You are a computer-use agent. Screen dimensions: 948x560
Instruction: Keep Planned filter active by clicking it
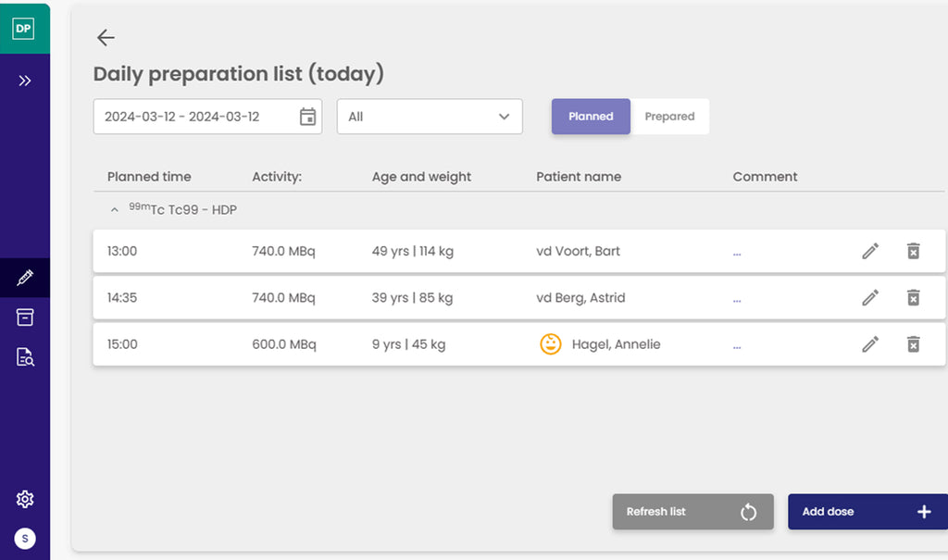pos(591,116)
